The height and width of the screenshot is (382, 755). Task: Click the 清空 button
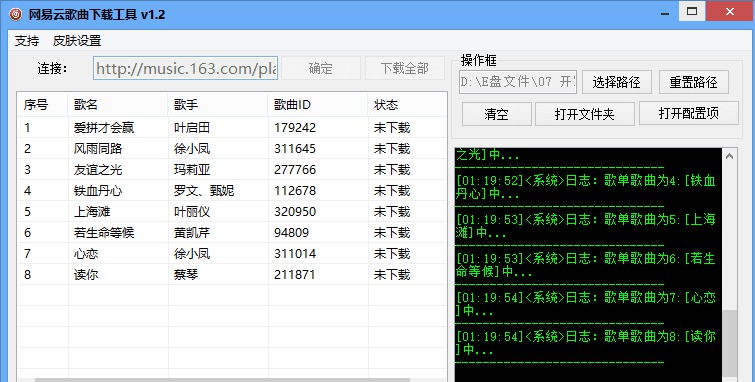pos(496,114)
